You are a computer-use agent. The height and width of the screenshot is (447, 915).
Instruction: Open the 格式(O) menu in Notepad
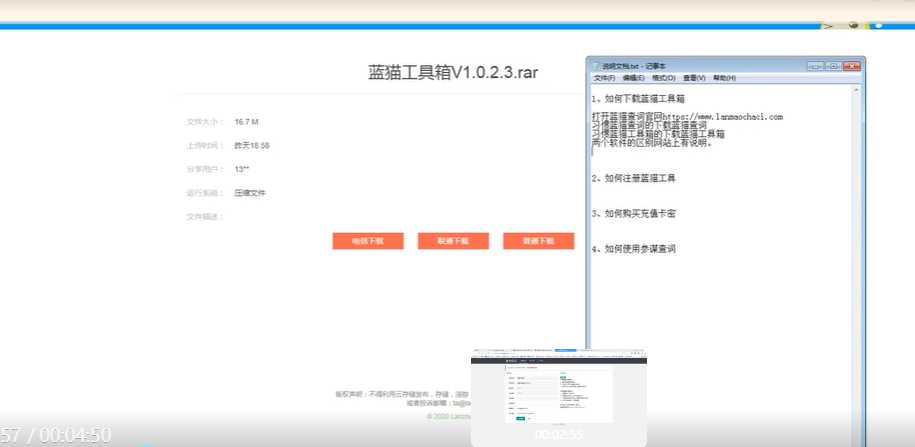click(x=663, y=78)
